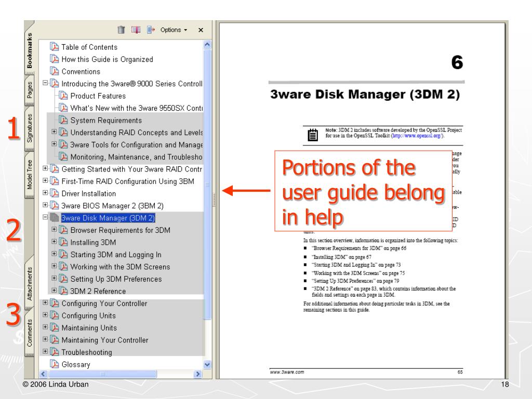Open What's New with the 3ware 9550SX bookmark
This screenshot has width=532, height=399.
(137, 108)
